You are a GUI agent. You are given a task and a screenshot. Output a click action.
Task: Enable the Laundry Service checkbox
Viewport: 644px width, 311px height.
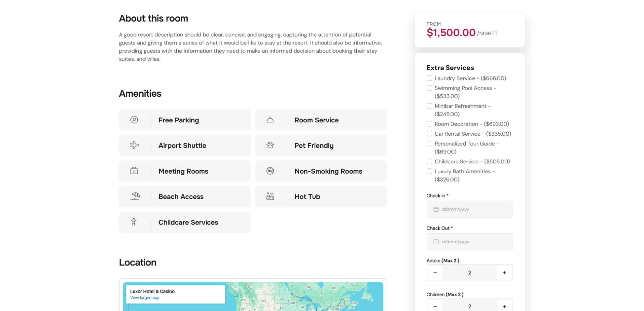pyautogui.click(x=429, y=78)
